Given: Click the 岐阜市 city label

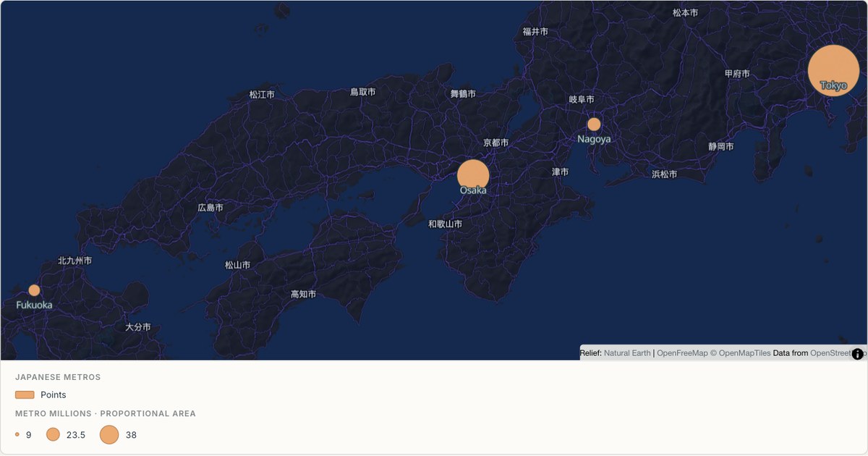Looking at the screenshot, I should [582, 99].
